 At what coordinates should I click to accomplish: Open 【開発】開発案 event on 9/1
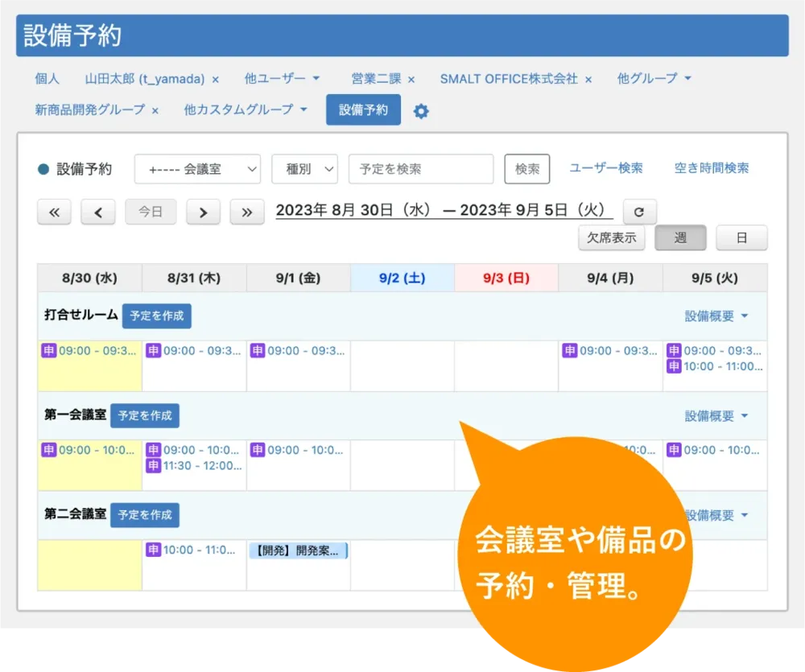[x=299, y=550]
